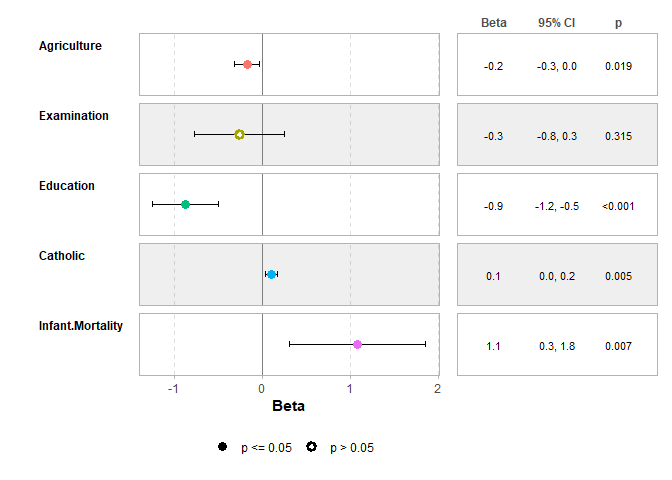Image resolution: width=672 pixels, height=480 pixels.
Task: Click the Catholic row label
Action: pos(62,256)
